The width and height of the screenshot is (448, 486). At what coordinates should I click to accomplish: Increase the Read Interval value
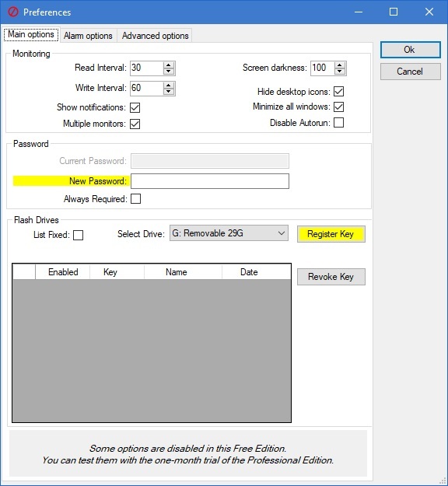click(x=168, y=65)
